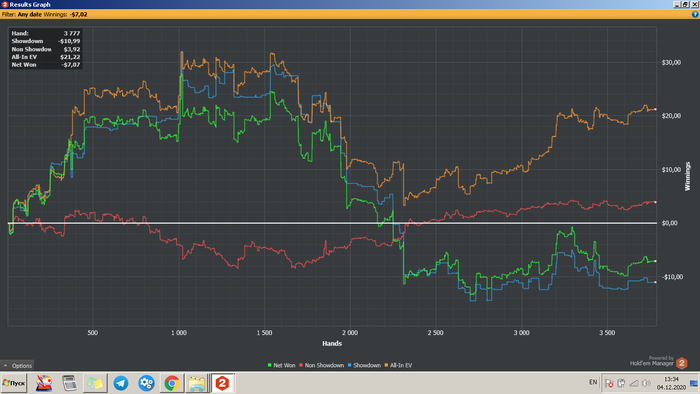Click the show desktop icon in tray
Screen dimensions: 700x394
click(x=694, y=383)
